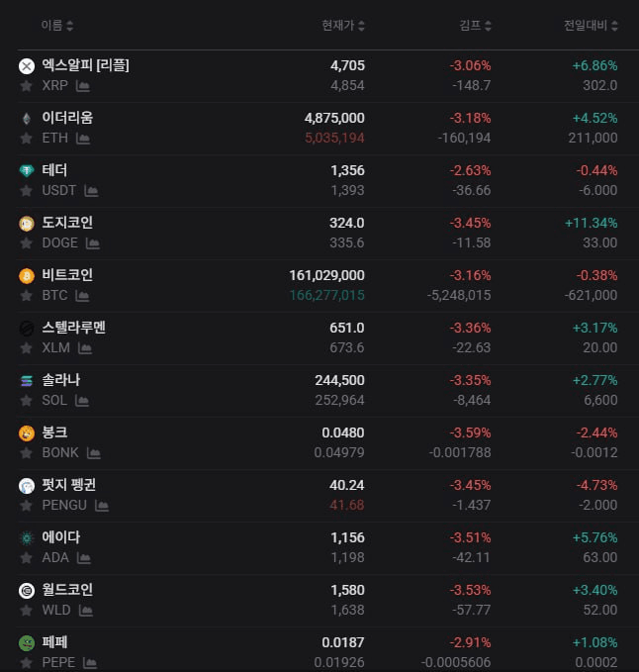Open the ETH chart icon
Viewport: 639px width, 672px height.
click(83, 139)
